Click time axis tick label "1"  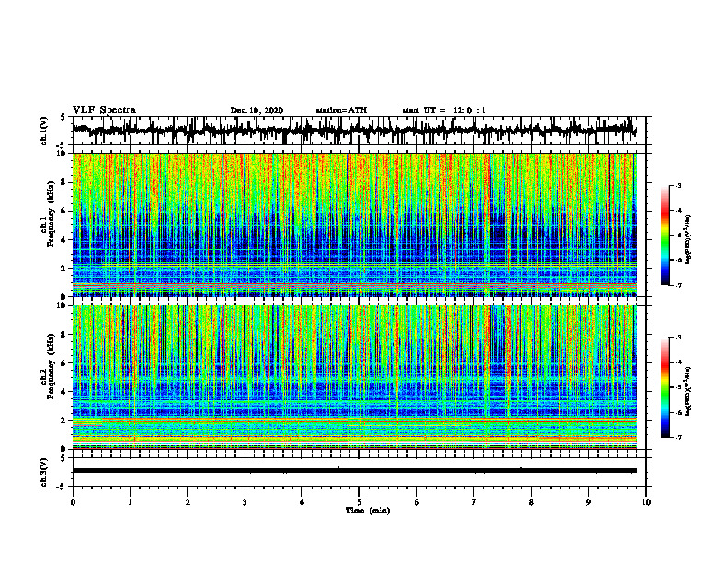click(x=130, y=502)
